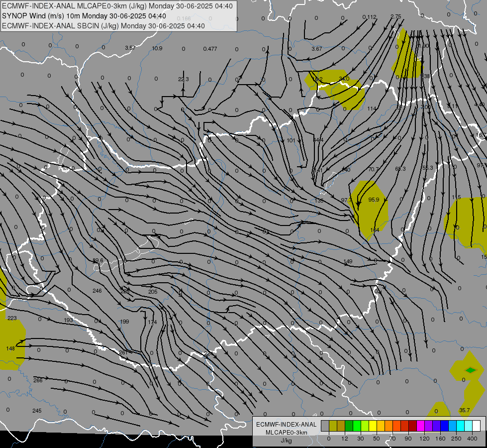Screen dimensions: 487x448
Task: Click legend tick label 90
Action: pos(408,439)
